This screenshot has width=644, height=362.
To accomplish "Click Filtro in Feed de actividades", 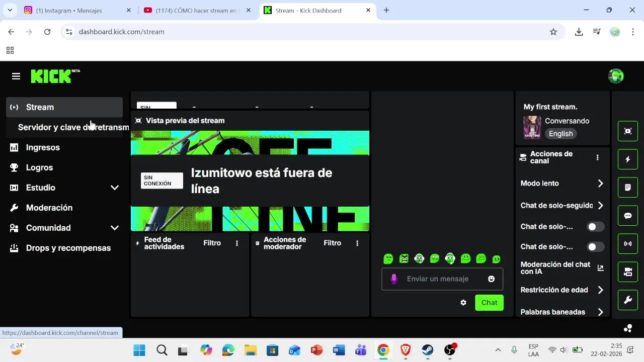I will pyautogui.click(x=212, y=243).
